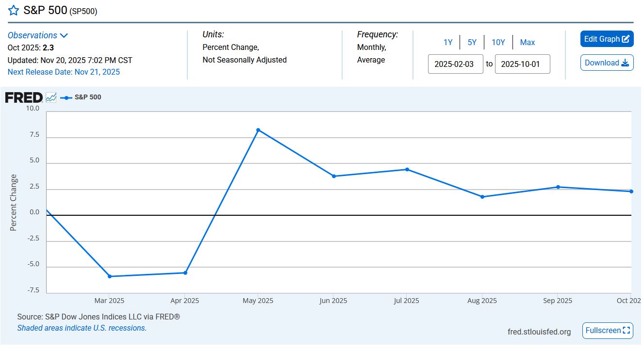
Task: Click the Aug 2025 data point
Action: click(482, 197)
